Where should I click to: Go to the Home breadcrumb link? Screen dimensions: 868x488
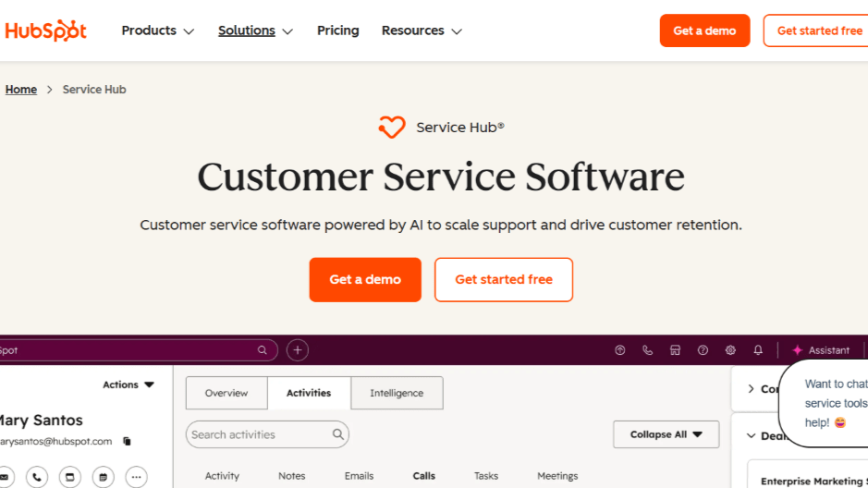coord(21,90)
